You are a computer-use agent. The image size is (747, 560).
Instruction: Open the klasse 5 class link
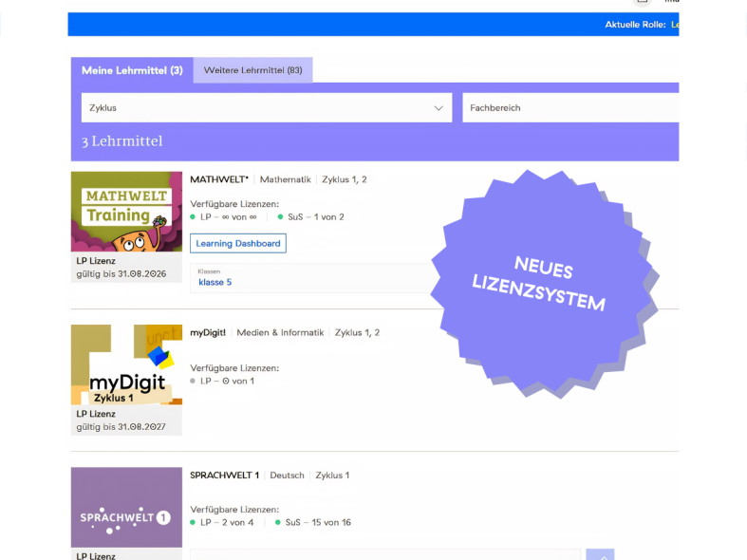215,283
